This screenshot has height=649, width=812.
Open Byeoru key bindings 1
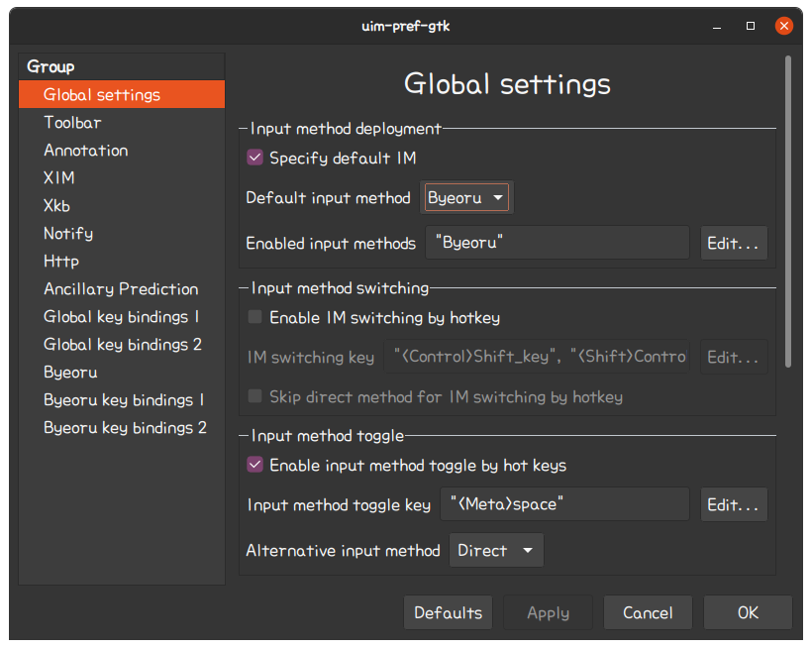tap(122, 399)
